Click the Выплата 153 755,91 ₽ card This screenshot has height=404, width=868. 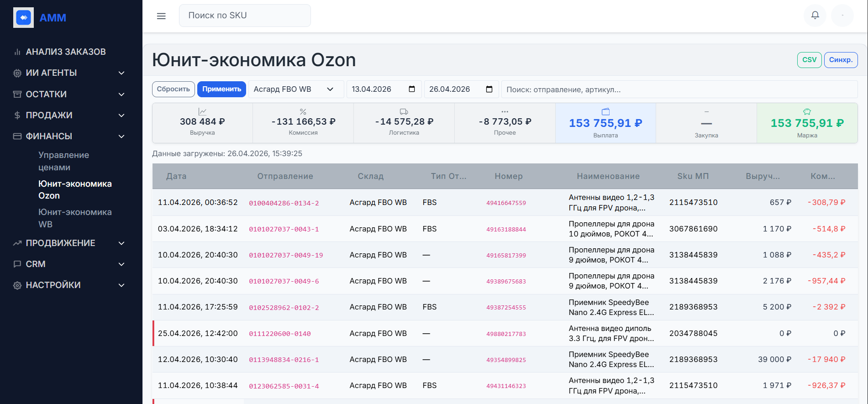pos(605,123)
